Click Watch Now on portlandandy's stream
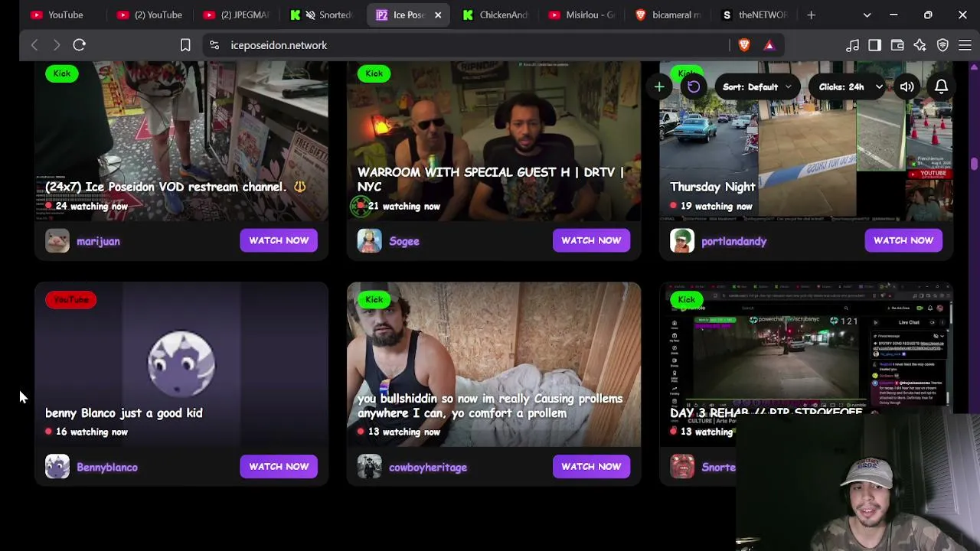Viewport: 980px width, 551px height. coord(903,240)
